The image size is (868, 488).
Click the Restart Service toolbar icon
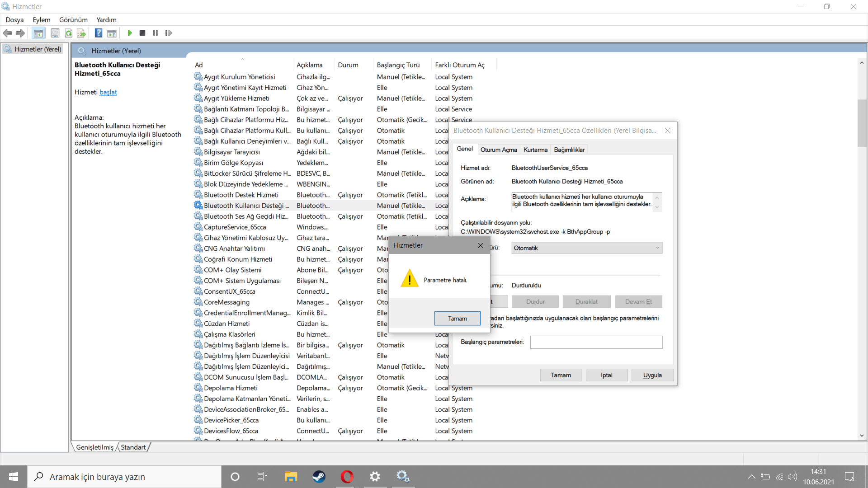(x=169, y=33)
